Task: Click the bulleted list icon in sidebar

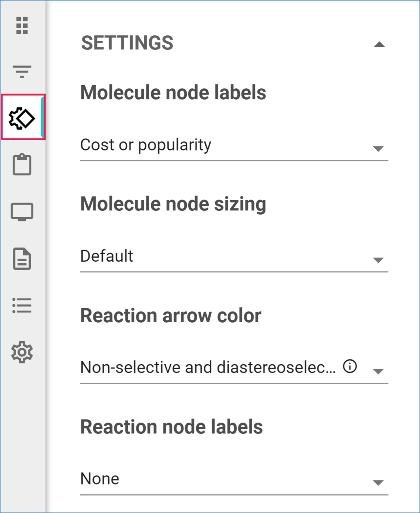Action: point(22,305)
